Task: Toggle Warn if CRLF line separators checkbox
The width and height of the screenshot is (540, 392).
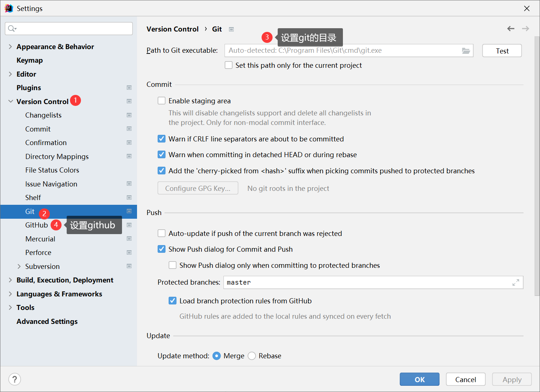Action: 162,139
